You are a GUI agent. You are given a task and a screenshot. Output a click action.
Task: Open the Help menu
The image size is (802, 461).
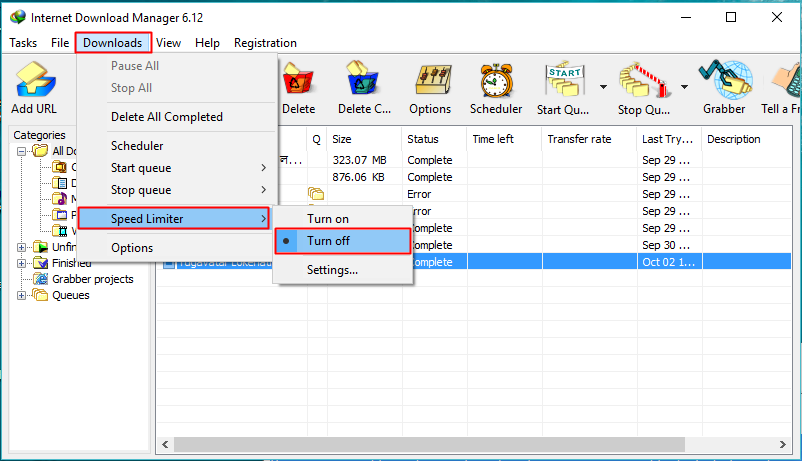(x=207, y=43)
